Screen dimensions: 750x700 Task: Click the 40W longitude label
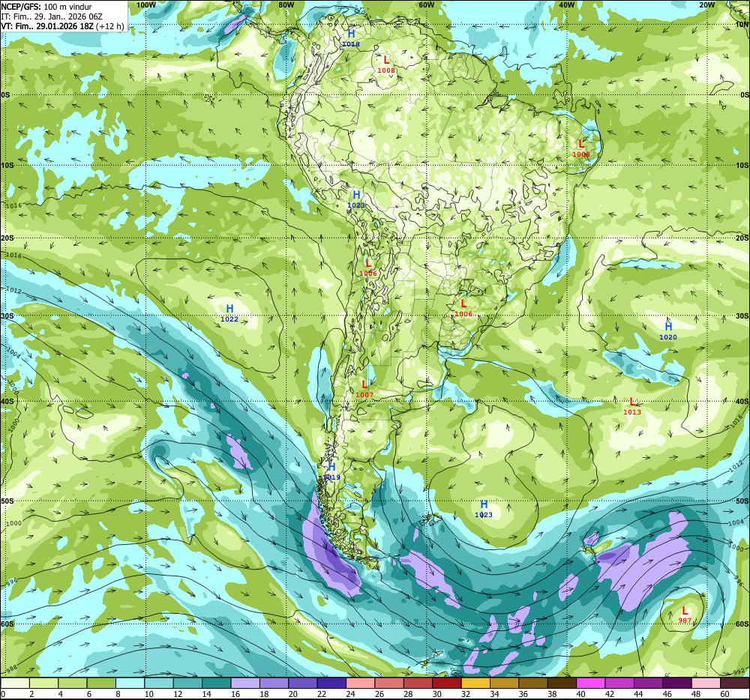(x=566, y=4)
